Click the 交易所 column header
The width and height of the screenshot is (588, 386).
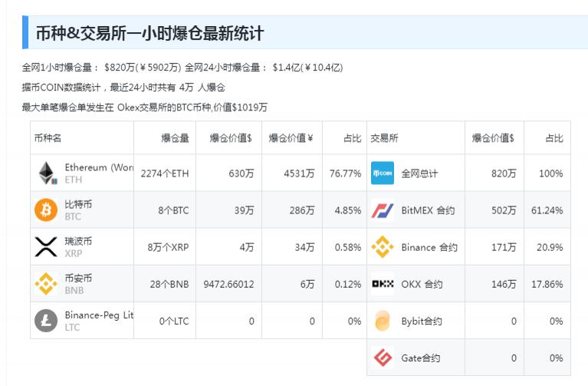384,138
